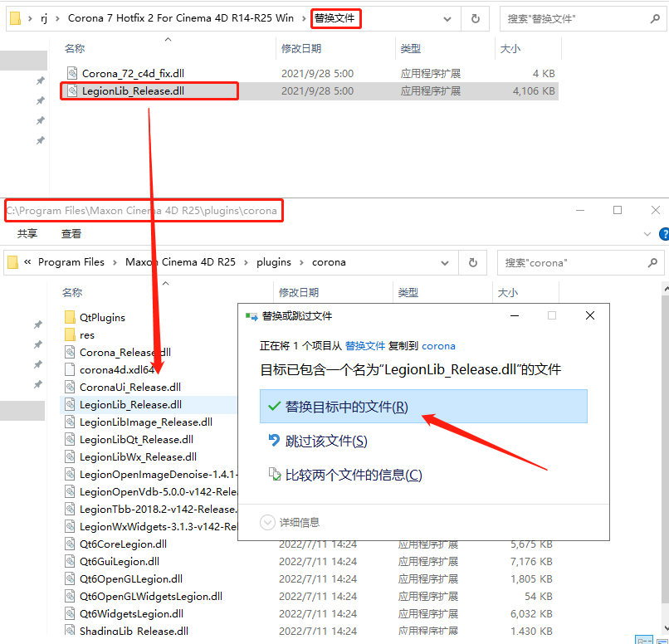Select LegionOpenVdb-5.0.0-v142 file
Viewport: 669px width, 644px height.
(x=159, y=492)
